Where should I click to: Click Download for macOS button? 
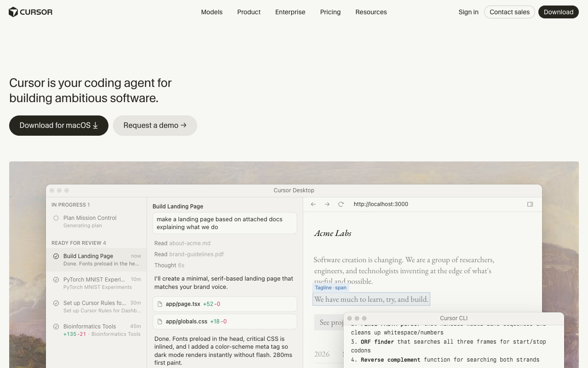[59, 126]
